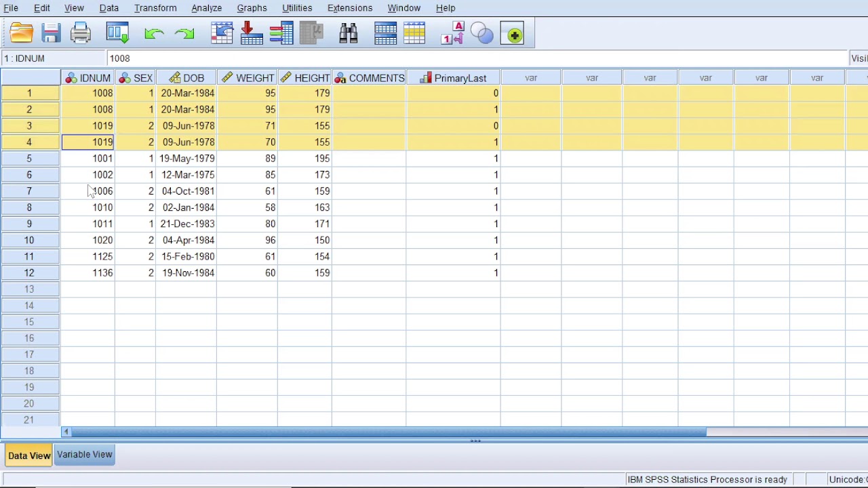Select the WEIGHT column header

248,78
